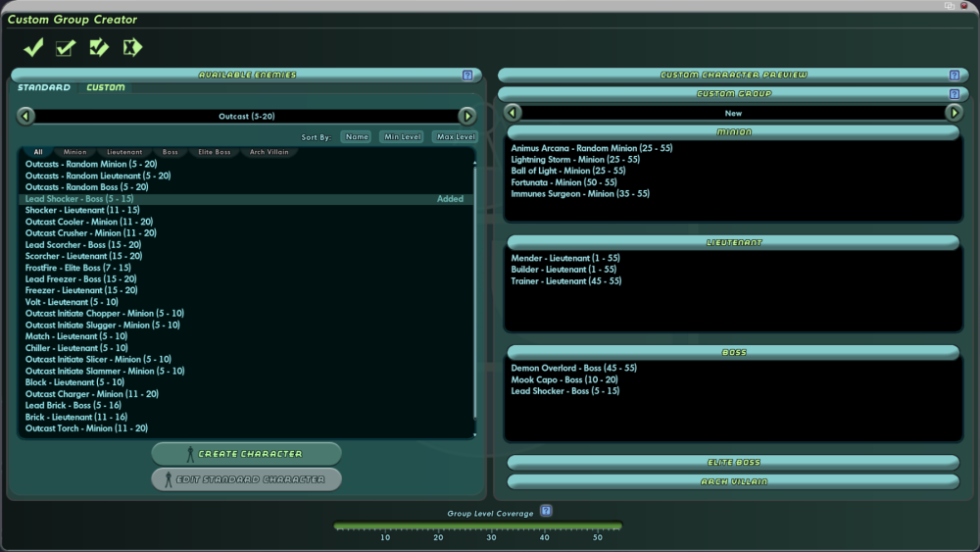
Task: Click the Available Enemies header bar
Action: pos(246,75)
